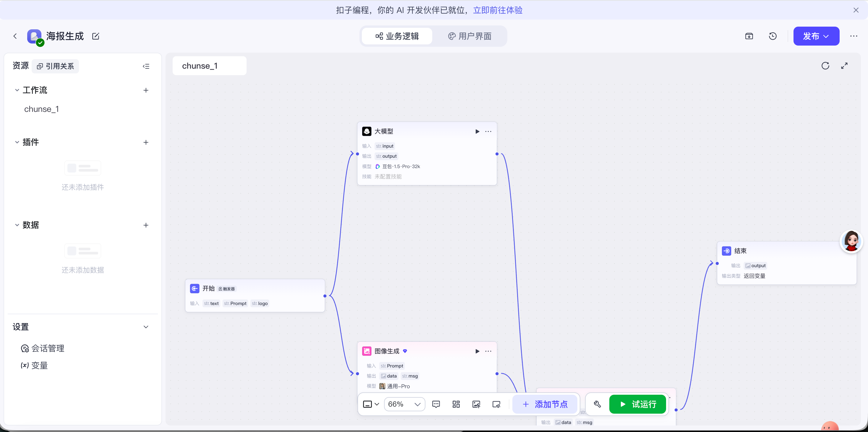Click the auto-layout icon in the bottom toolbar
The image size is (868, 432).
(x=456, y=404)
